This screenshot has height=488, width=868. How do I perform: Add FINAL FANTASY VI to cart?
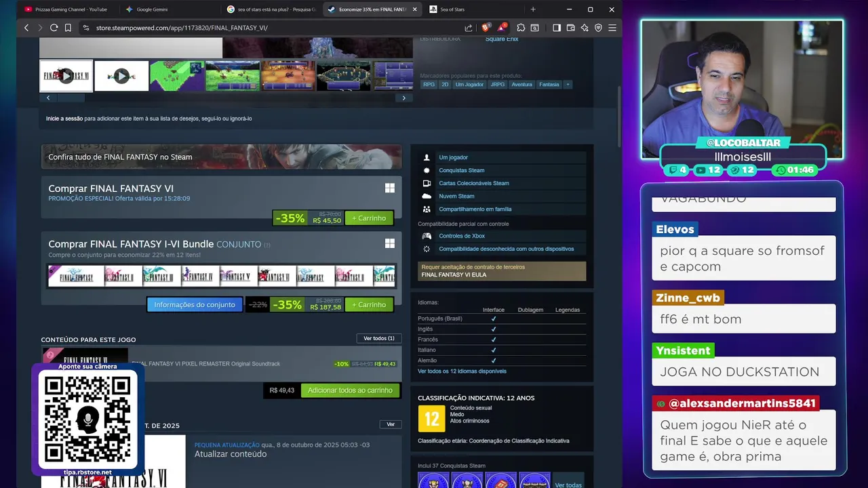[369, 218]
